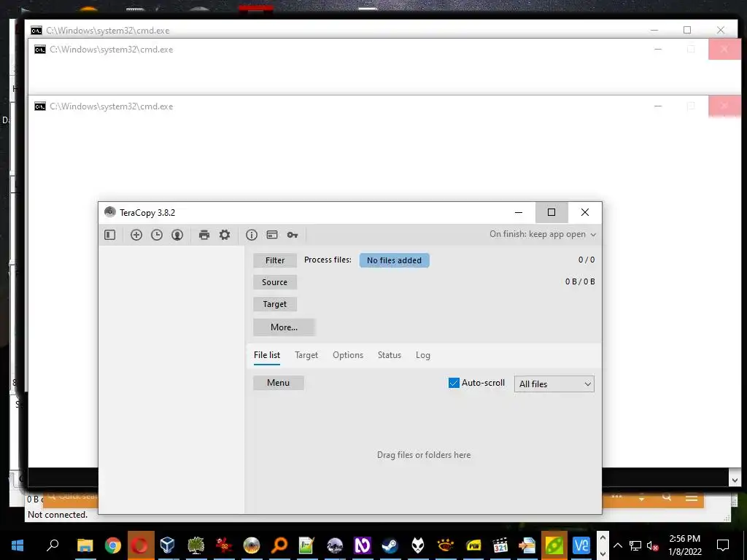Image resolution: width=747 pixels, height=560 pixels.
Task: Open the Action Center notifications icon
Action: click(723, 545)
